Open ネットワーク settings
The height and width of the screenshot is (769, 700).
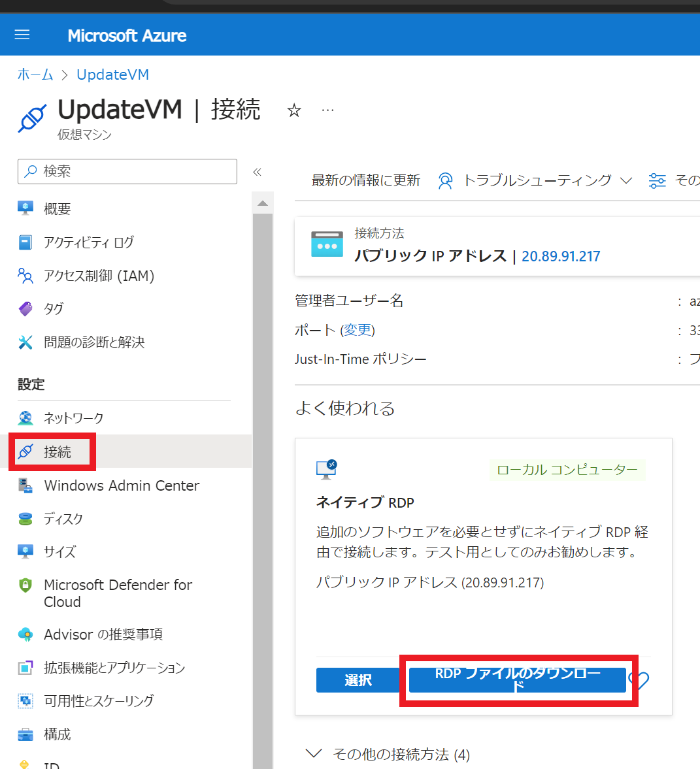[x=74, y=418]
